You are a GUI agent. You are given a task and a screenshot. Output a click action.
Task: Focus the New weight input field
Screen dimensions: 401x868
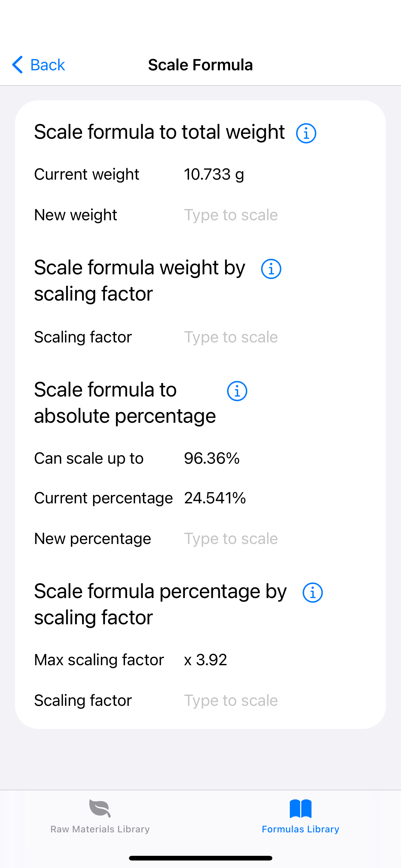(x=275, y=215)
